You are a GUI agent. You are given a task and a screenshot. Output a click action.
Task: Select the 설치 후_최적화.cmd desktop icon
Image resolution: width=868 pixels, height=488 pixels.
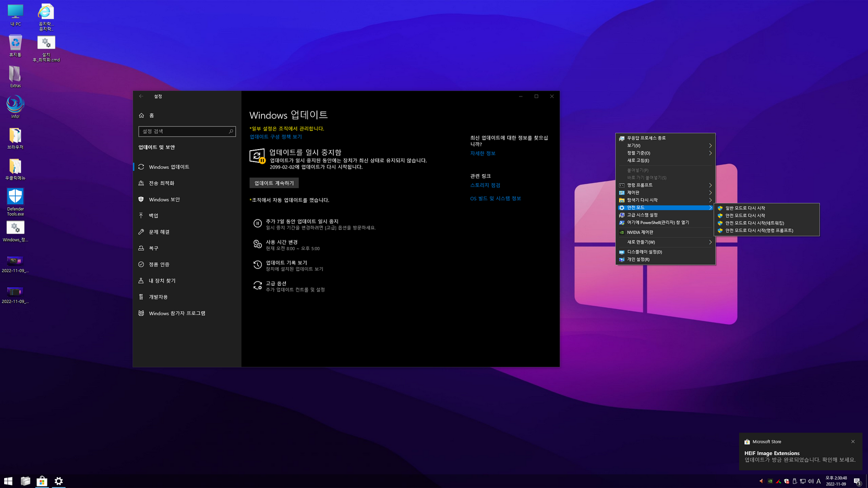(x=46, y=48)
